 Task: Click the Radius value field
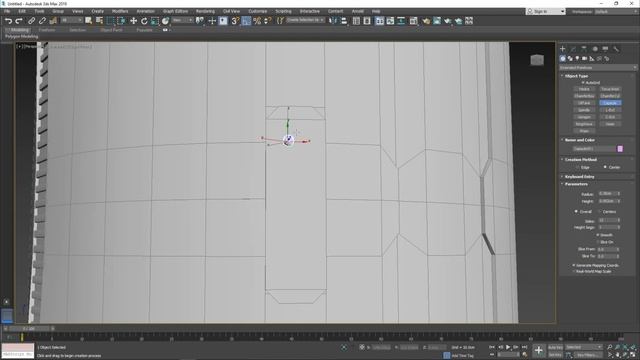point(607,194)
